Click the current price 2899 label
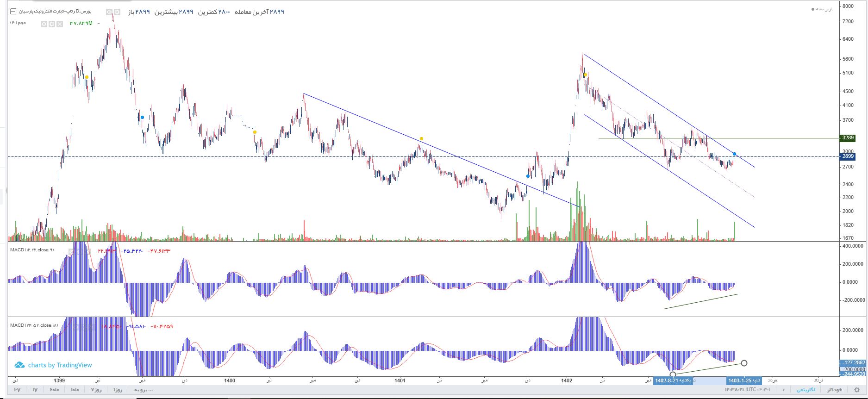Screen dimensions: 868x399 [x=847, y=156]
